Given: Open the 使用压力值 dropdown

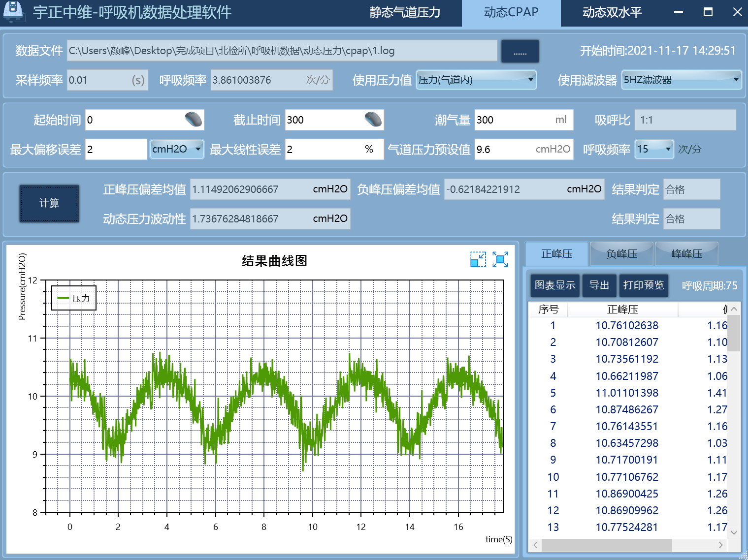Looking at the screenshot, I should (x=476, y=80).
